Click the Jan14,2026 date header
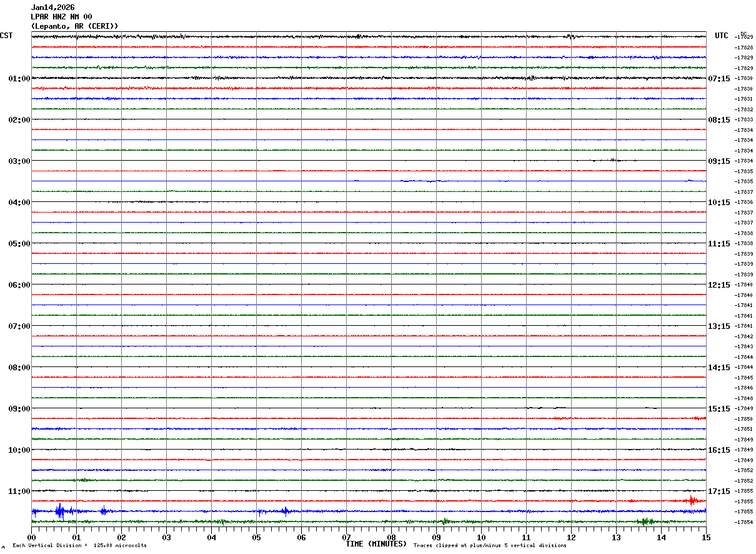 click(x=52, y=8)
